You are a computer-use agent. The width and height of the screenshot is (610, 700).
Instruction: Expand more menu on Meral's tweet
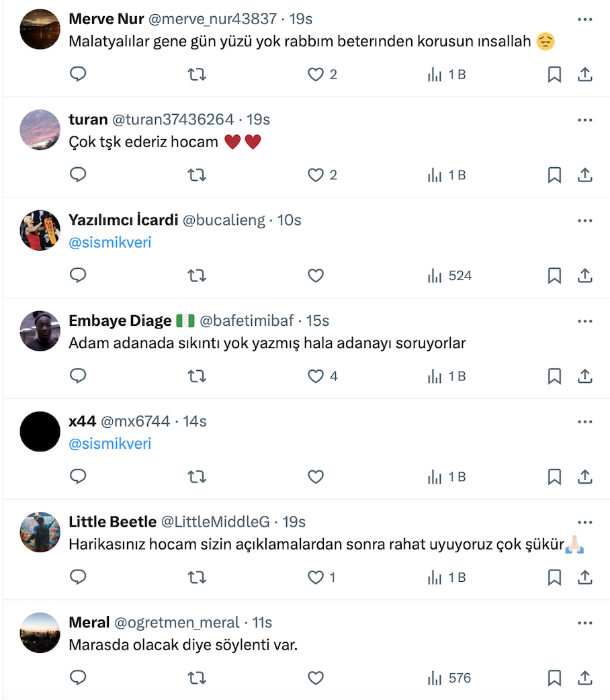click(x=585, y=623)
